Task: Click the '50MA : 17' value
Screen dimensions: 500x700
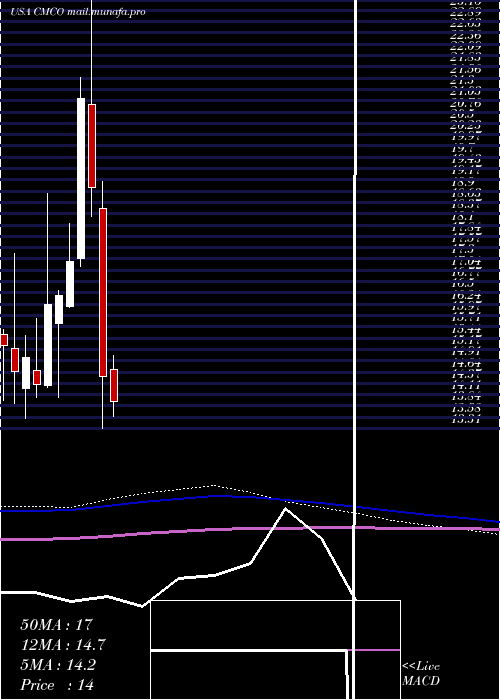Action: click(x=56, y=625)
